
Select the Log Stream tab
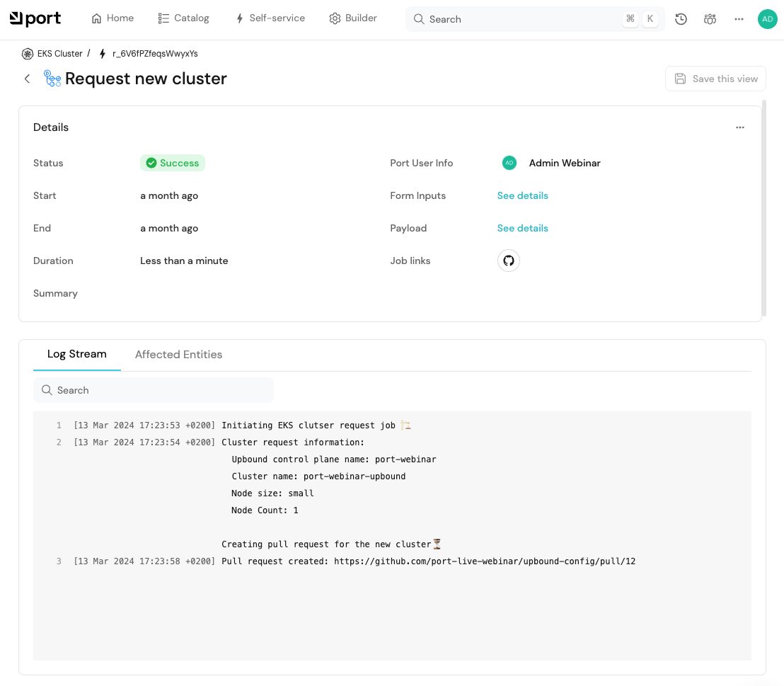click(76, 354)
